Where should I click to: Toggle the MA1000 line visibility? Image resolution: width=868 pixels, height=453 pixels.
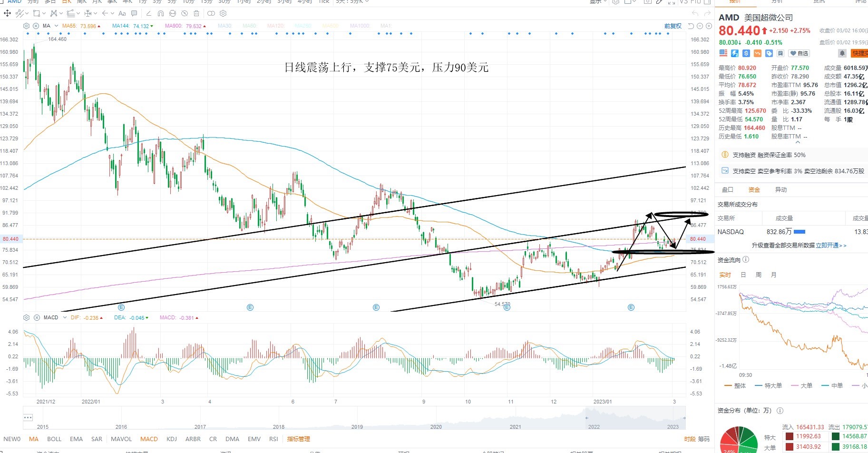(x=360, y=26)
